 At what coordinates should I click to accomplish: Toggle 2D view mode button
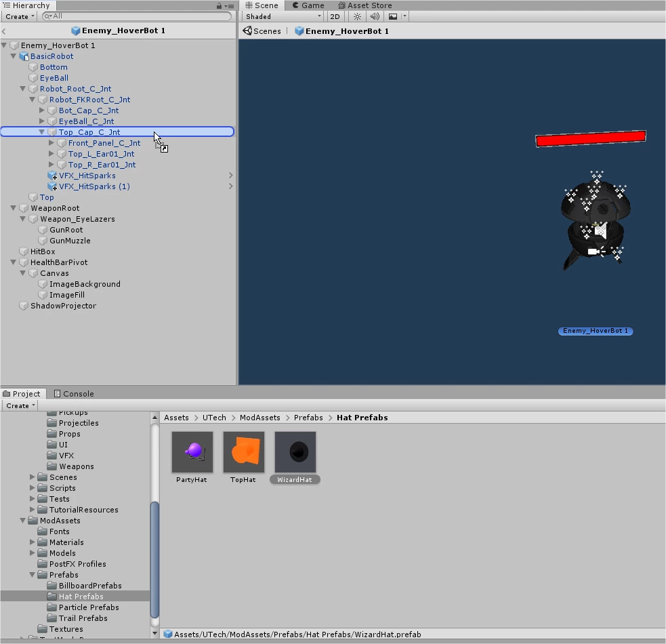(335, 16)
